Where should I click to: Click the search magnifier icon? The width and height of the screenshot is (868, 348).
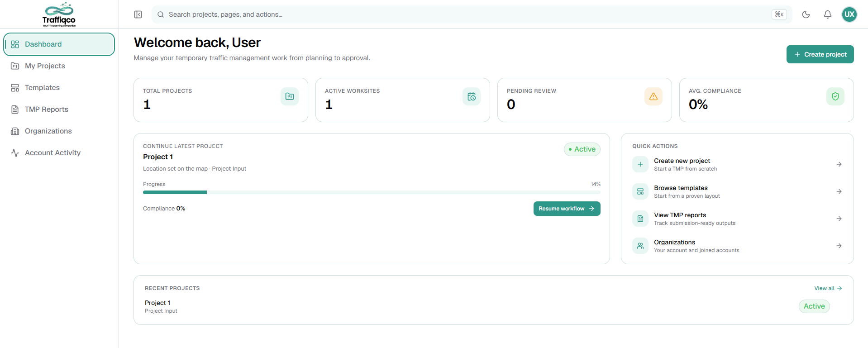pos(161,14)
